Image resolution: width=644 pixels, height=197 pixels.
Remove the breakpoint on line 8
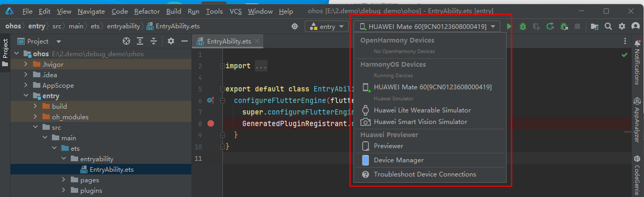tap(211, 123)
